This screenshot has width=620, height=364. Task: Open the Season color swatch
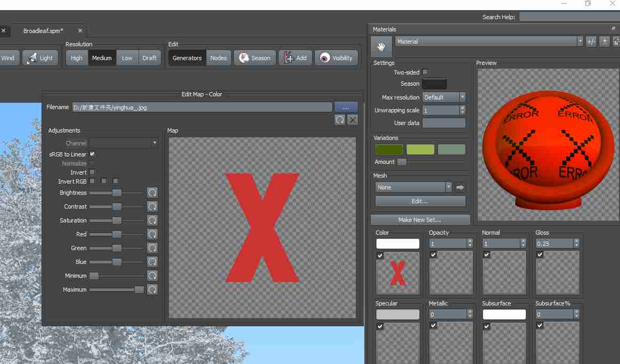435,84
